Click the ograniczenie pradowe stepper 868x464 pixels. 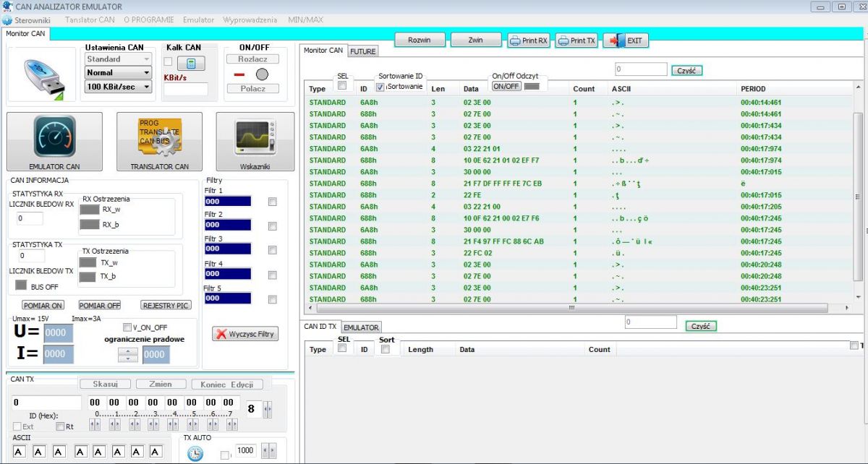pos(128,355)
